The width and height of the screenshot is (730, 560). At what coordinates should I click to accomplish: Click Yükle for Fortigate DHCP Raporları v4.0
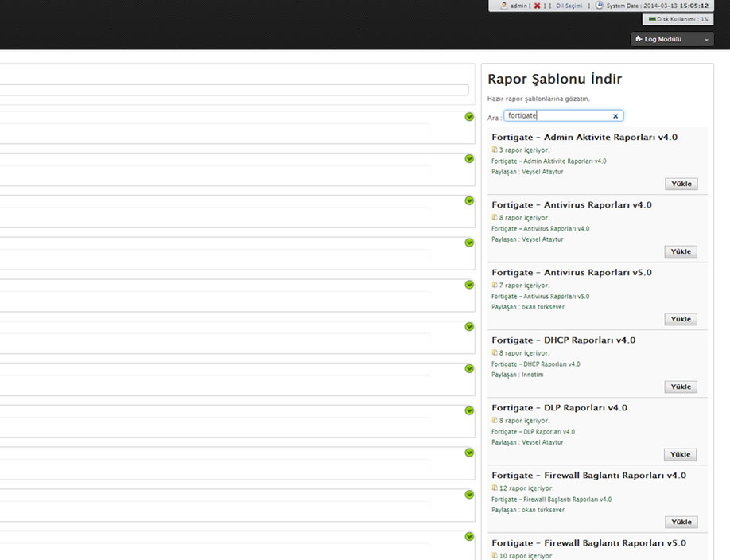tap(681, 387)
